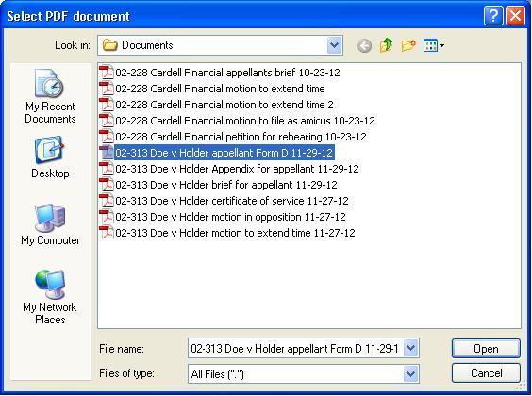Select 'Doe v Holder certificate of service'
The image size is (532, 396).
tap(232, 201)
